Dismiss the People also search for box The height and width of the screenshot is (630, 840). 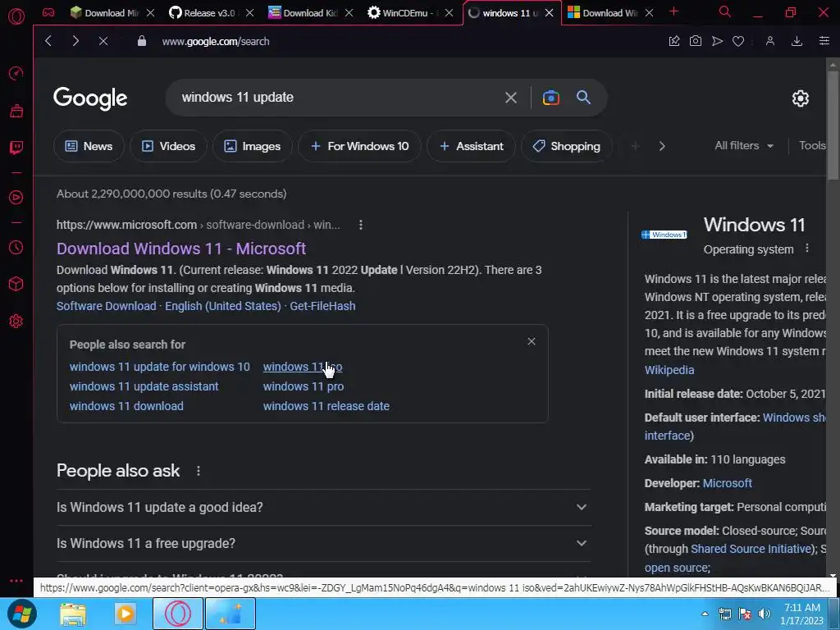coord(532,341)
